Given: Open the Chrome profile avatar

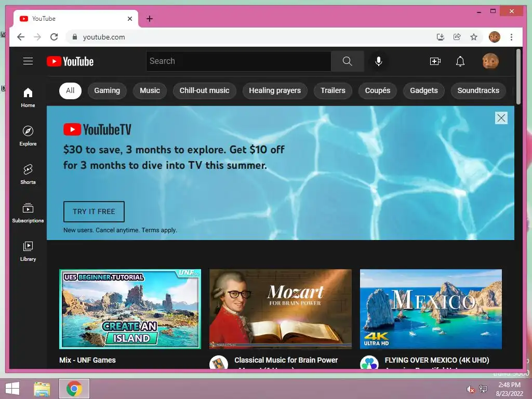Looking at the screenshot, I should point(495,37).
